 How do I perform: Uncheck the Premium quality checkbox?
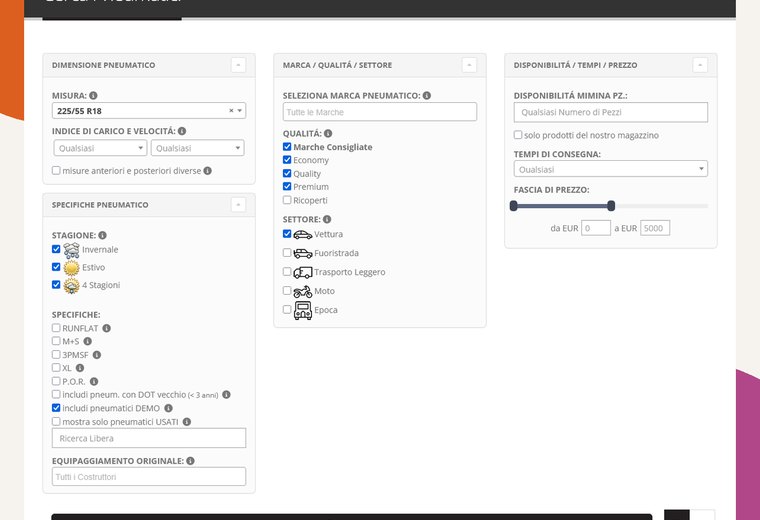click(x=287, y=186)
